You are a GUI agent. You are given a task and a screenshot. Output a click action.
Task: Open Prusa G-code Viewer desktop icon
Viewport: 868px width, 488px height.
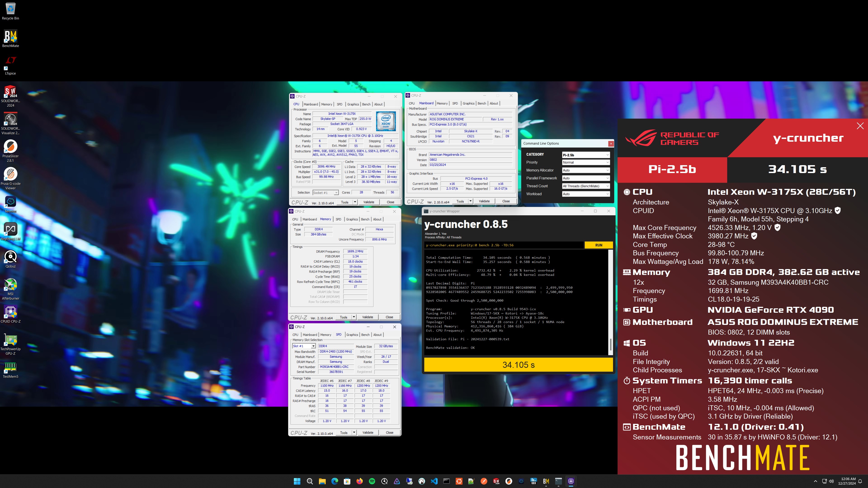point(10,179)
